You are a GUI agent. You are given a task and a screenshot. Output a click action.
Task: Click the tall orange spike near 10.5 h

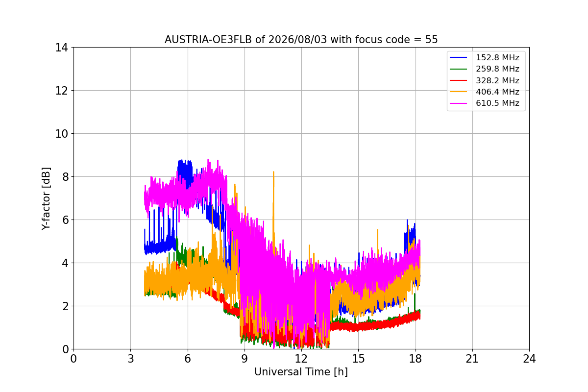click(273, 196)
